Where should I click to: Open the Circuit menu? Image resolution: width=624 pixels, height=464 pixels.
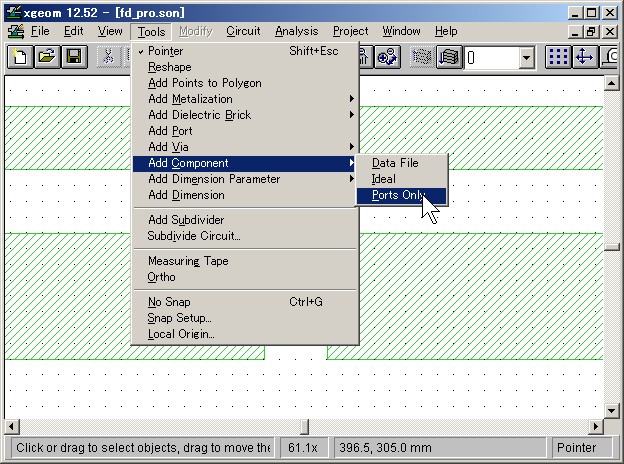[x=243, y=31]
